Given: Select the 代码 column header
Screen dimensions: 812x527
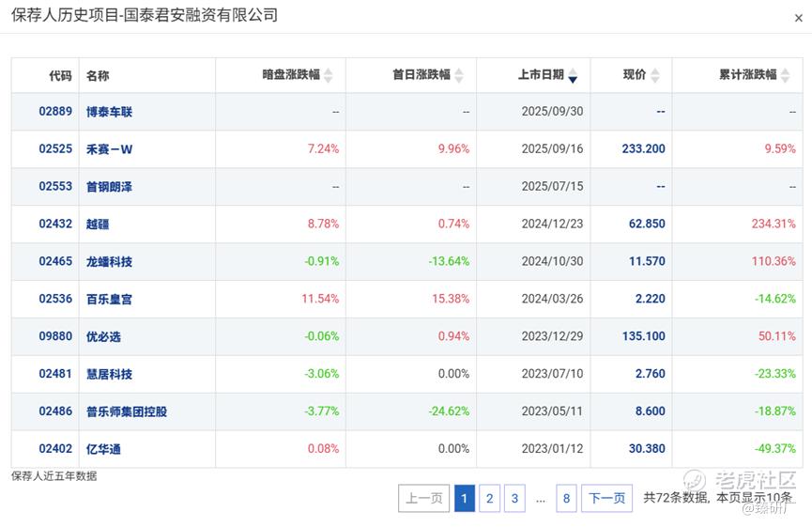Looking at the screenshot, I should [61, 76].
